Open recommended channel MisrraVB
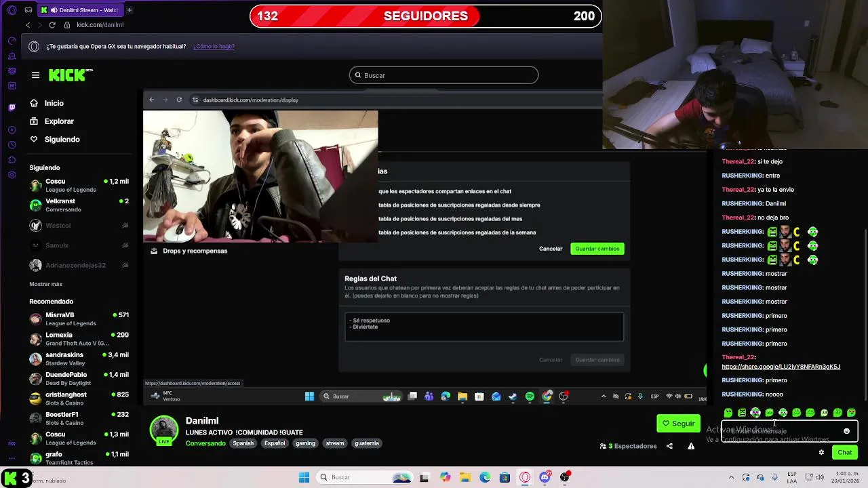This screenshot has width=868, height=488. click(79, 319)
